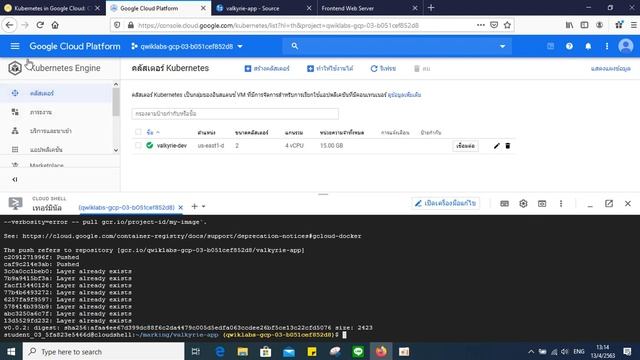Open a new browser tab
This screenshot has height=360, width=640.
pyautogui.click(x=431, y=8)
